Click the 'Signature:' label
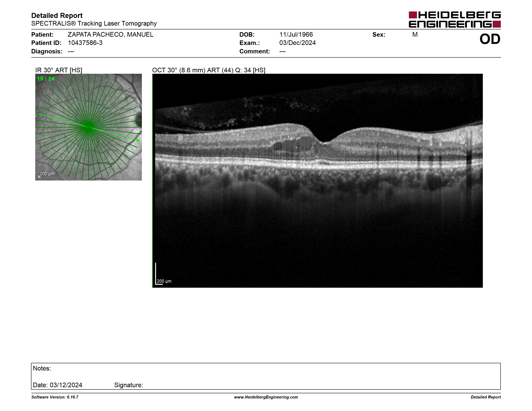The height and width of the screenshot is (411, 532). [x=129, y=385]
